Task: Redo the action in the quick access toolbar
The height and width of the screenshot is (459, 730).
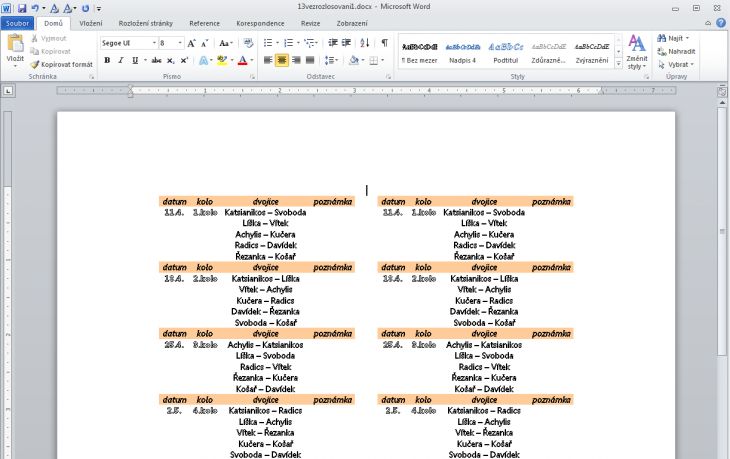Action: pos(85,8)
